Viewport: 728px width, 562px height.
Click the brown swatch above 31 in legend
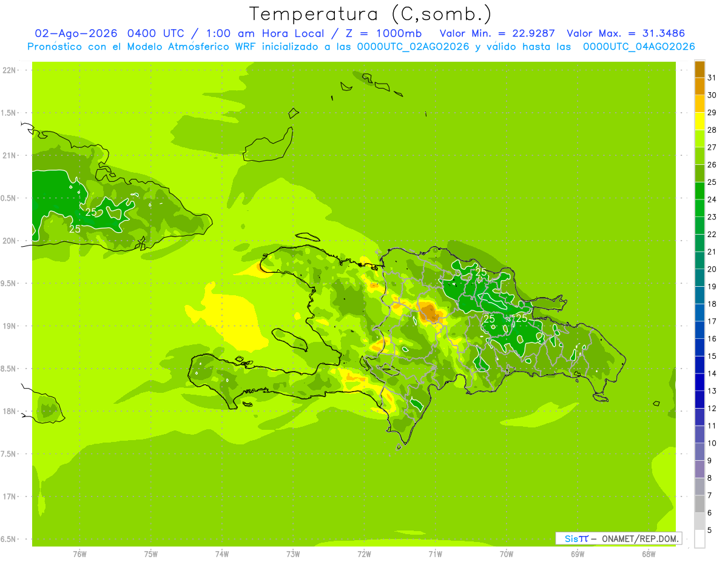699,69
